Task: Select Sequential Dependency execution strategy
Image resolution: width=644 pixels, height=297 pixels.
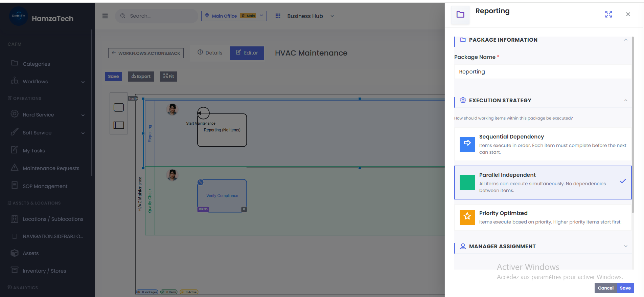Action: [x=543, y=144]
